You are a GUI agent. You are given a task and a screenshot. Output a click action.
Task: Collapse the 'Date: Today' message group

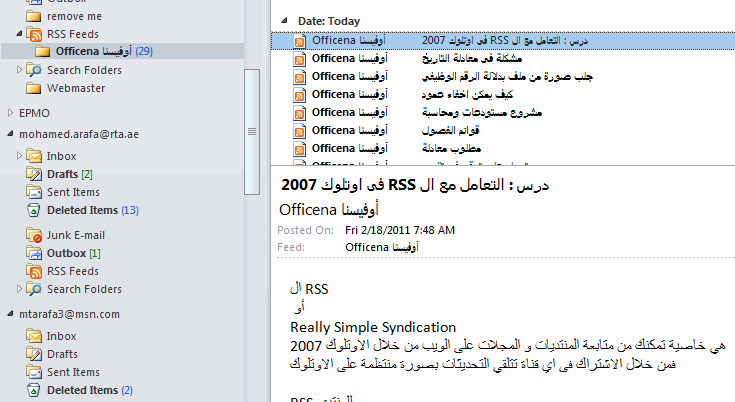pos(284,21)
